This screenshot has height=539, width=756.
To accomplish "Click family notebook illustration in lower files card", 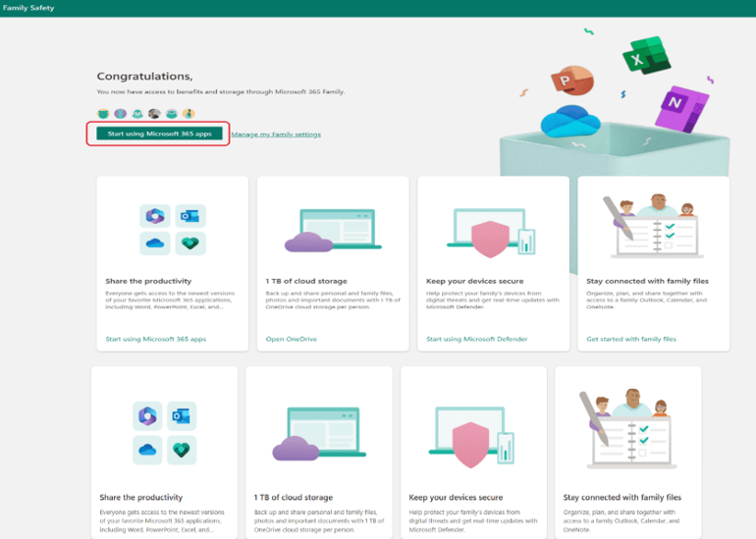I will (x=628, y=429).
